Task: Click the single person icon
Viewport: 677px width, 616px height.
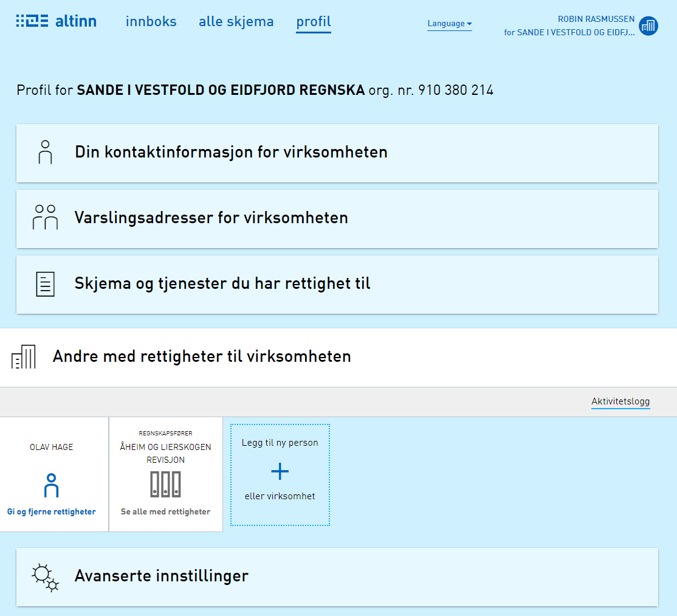Action: [x=46, y=152]
